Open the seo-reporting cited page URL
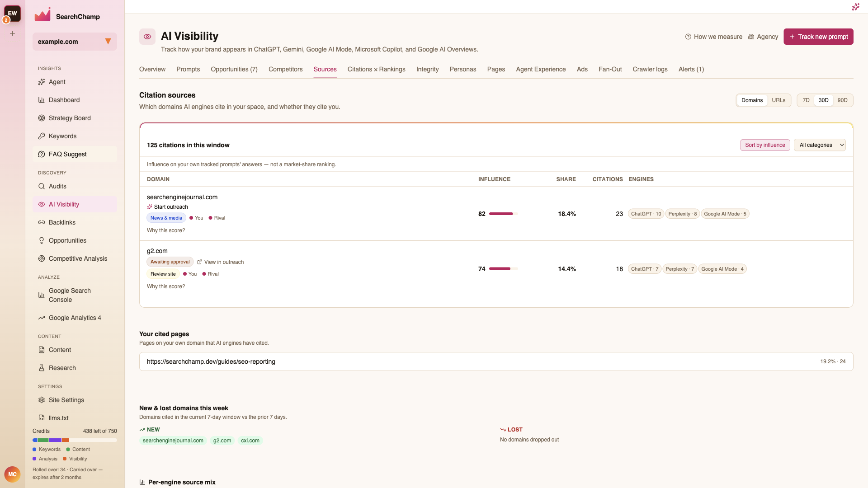Image resolution: width=868 pixels, height=488 pixels. (x=211, y=361)
